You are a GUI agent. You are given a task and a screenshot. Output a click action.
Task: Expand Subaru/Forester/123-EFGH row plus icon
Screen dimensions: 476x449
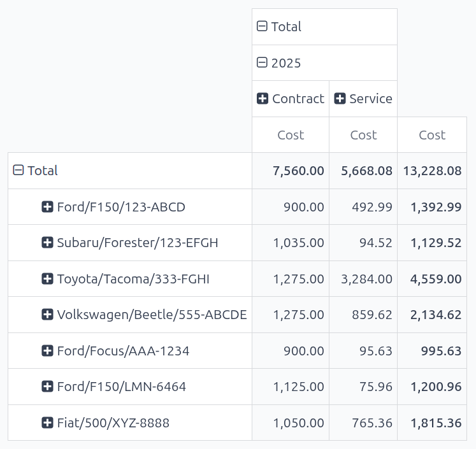(47, 243)
